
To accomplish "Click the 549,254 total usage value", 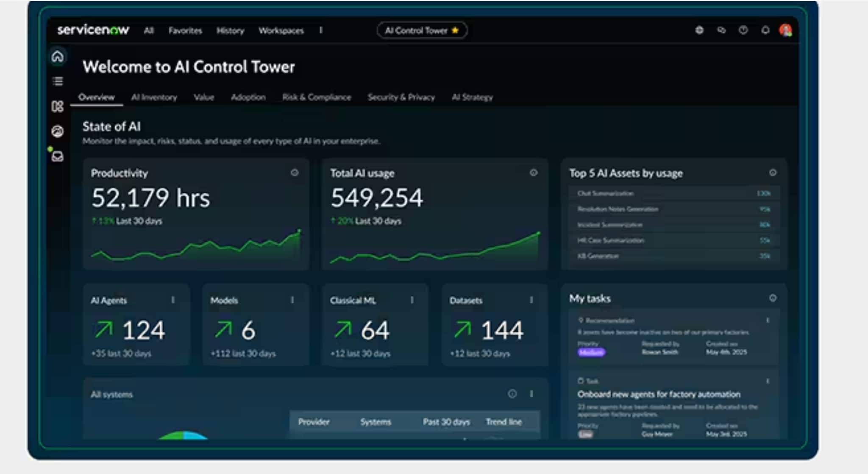I will (377, 198).
